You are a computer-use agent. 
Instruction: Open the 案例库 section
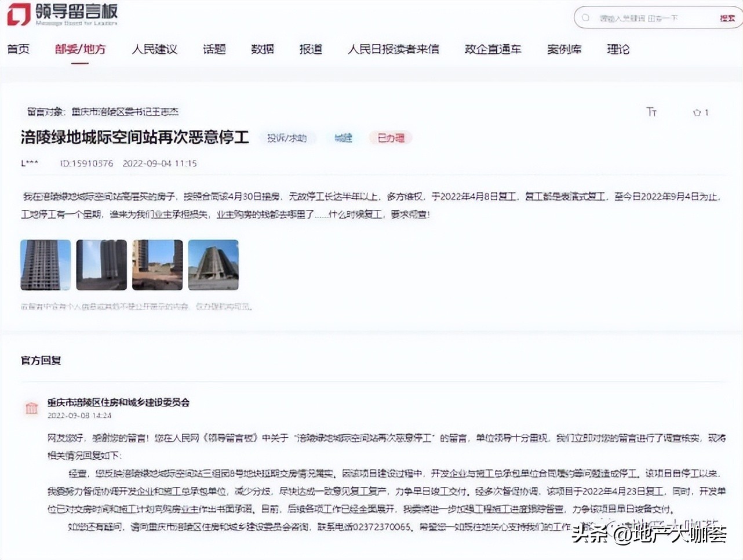click(x=564, y=49)
